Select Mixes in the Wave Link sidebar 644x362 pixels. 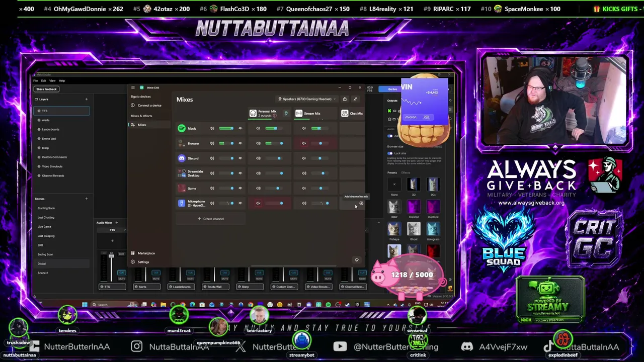pos(148,125)
